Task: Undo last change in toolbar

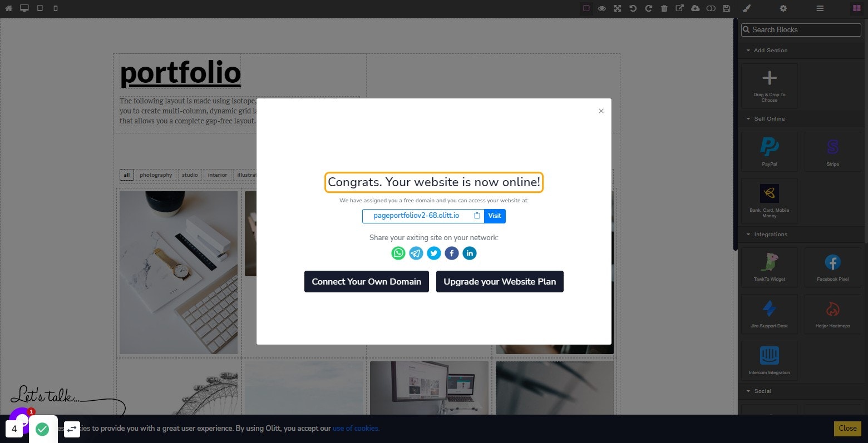Action: (633, 8)
